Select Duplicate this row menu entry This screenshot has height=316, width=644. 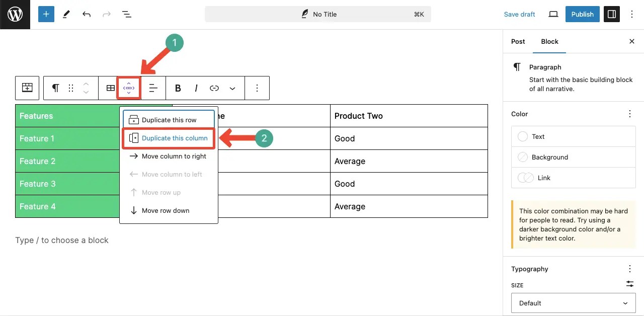169,120
